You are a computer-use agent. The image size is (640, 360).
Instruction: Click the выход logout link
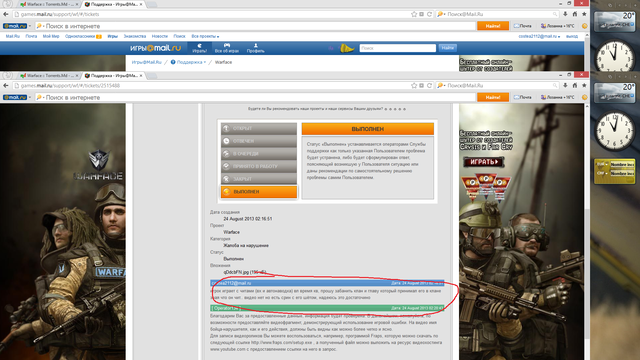tap(572, 36)
